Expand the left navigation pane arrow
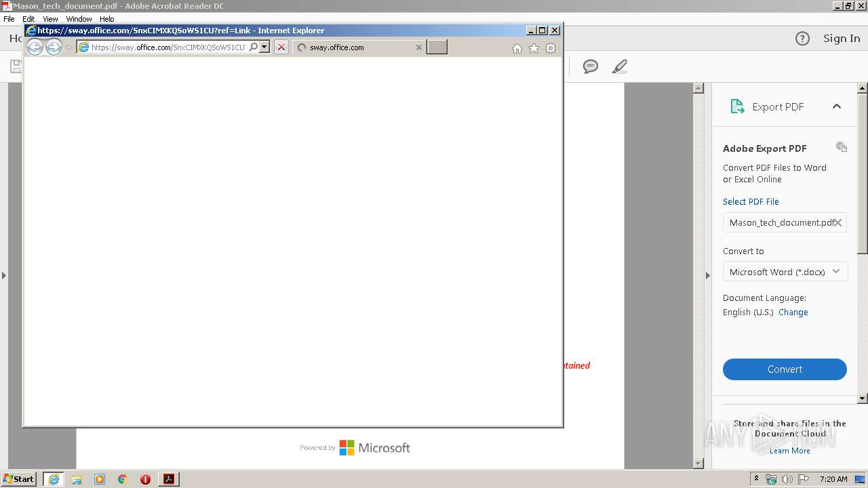This screenshot has width=868, height=488. pos(4,275)
